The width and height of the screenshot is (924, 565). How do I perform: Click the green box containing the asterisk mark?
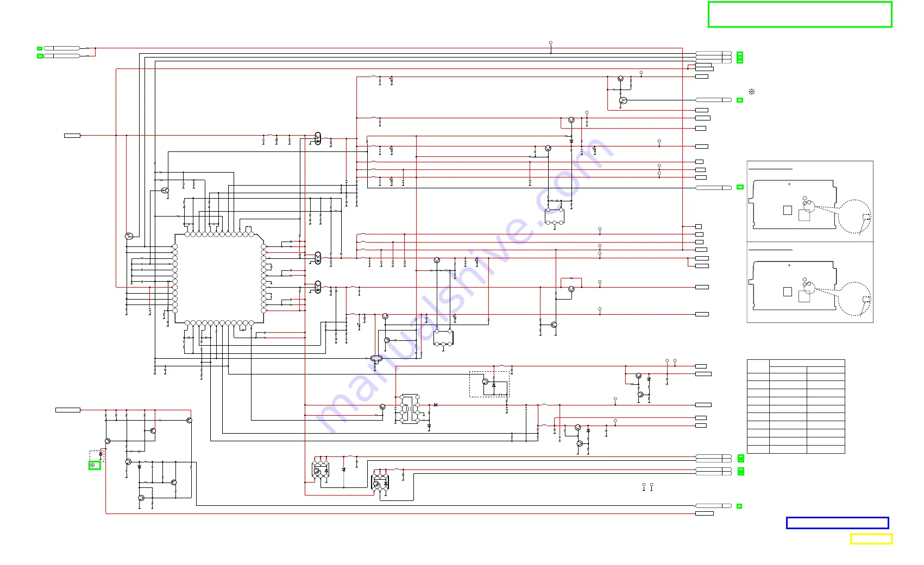[x=95, y=465]
